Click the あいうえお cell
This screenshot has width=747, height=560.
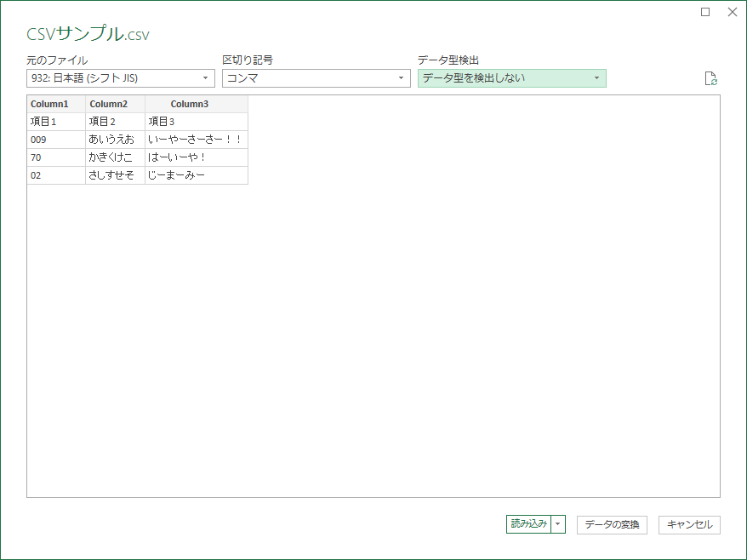tap(115, 140)
